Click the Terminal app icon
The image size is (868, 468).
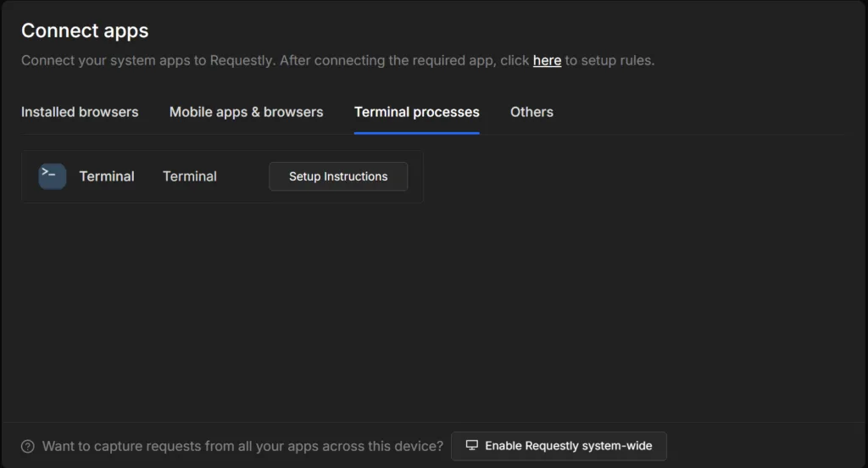53,176
